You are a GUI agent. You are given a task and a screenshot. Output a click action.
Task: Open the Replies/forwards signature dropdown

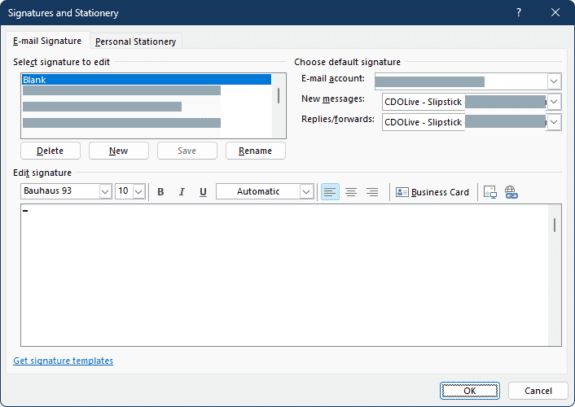pos(554,122)
